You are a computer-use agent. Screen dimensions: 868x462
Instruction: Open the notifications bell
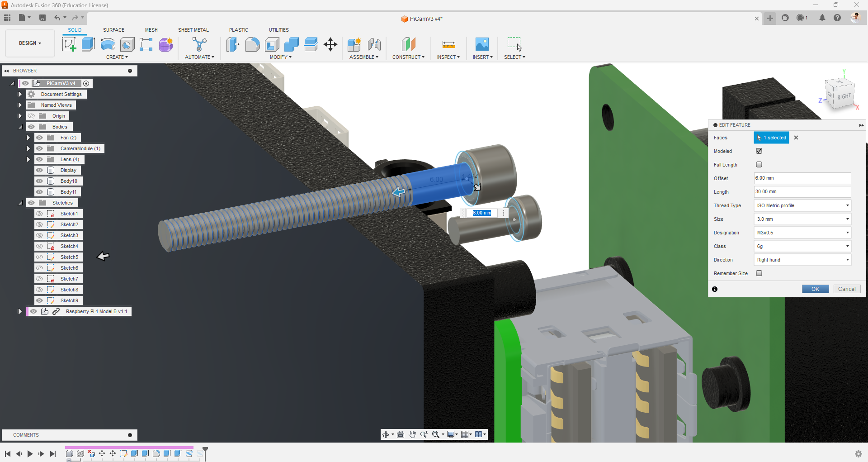click(822, 18)
